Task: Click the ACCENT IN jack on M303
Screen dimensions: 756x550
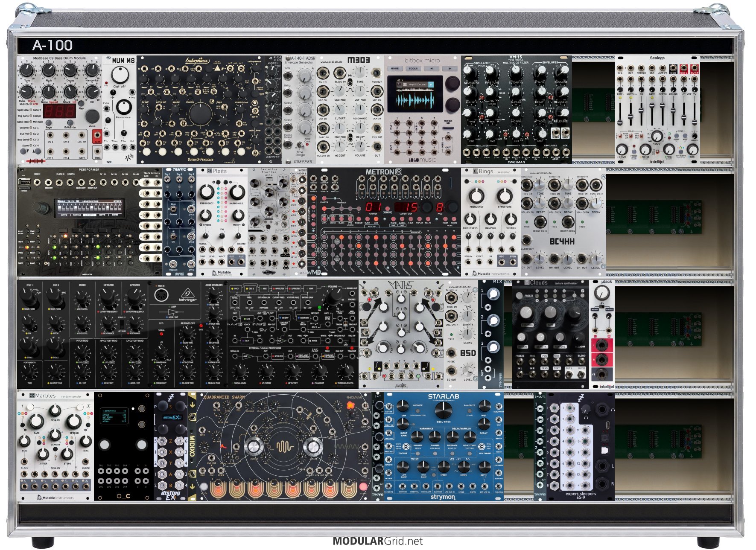Action: point(323,147)
